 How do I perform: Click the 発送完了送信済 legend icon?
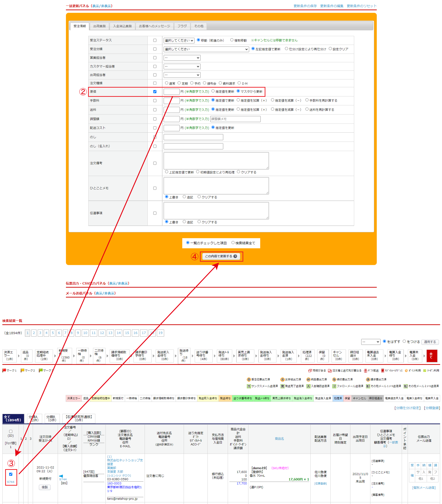click(283, 386)
